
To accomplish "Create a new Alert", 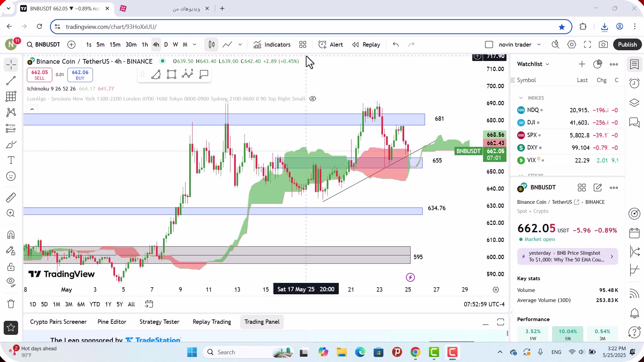I will coord(331,45).
